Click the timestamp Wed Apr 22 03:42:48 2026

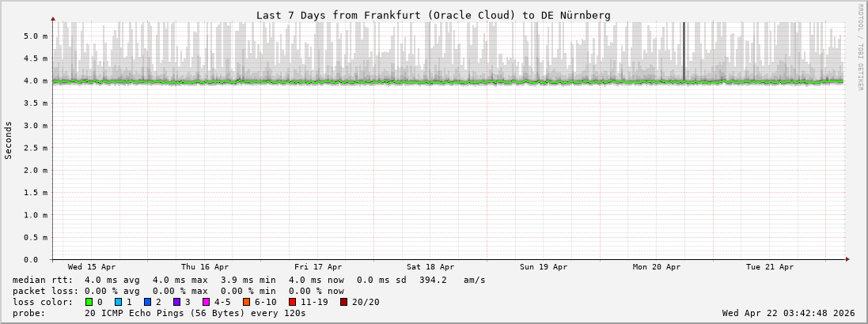(x=788, y=313)
